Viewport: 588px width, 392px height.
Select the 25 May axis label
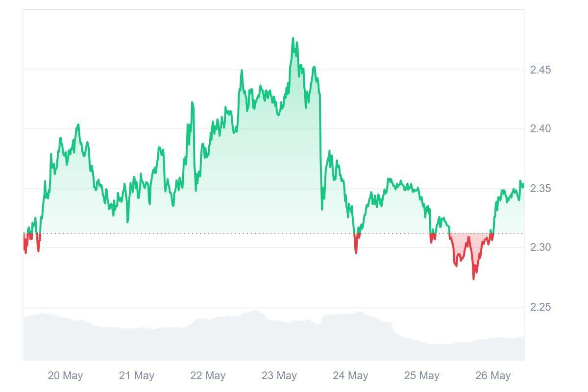point(421,376)
